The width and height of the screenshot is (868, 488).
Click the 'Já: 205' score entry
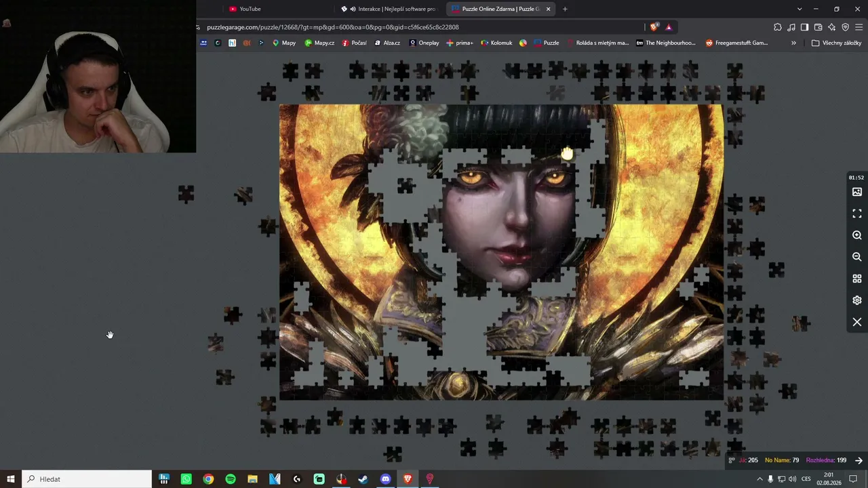point(749,460)
